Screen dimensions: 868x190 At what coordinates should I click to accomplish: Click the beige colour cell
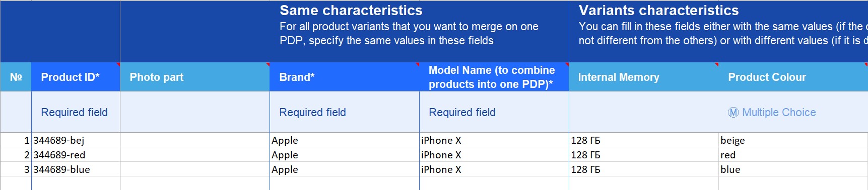coord(793,140)
